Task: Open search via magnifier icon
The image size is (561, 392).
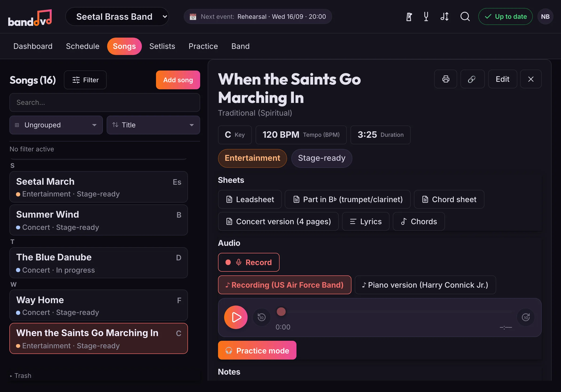Action: click(x=465, y=17)
